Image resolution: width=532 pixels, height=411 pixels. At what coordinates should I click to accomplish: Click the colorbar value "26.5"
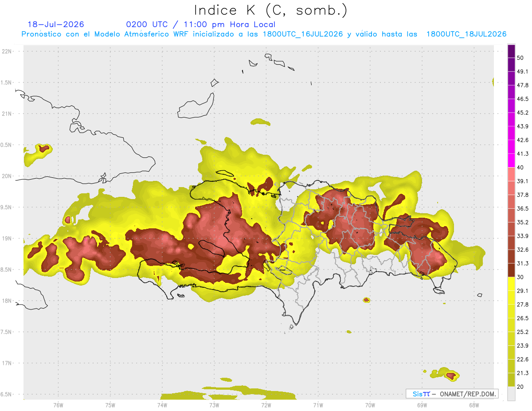pyautogui.click(x=523, y=318)
